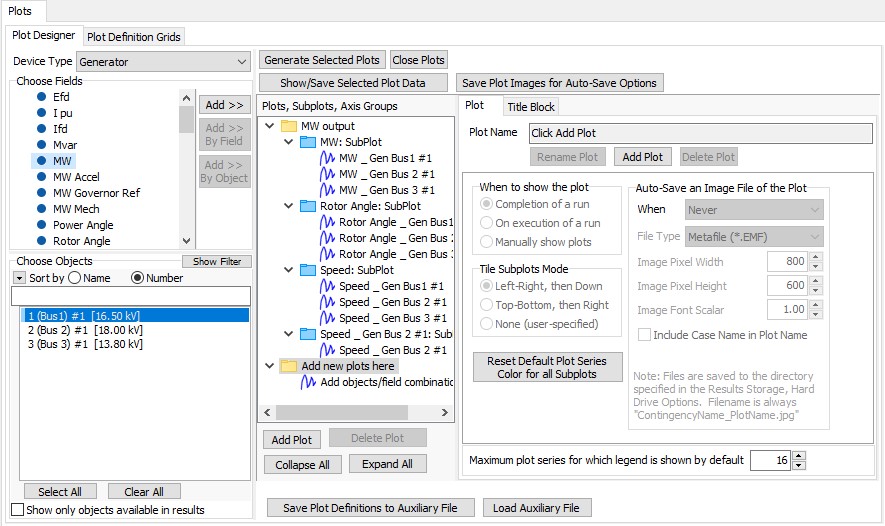Click the MW _ Gen Bus 2 #1 waveform icon
Image resolution: width=885 pixels, height=526 pixels.
[327, 174]
